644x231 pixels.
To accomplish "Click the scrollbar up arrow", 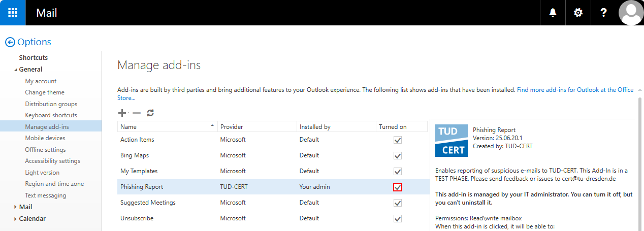I will [x=640, y=90].
